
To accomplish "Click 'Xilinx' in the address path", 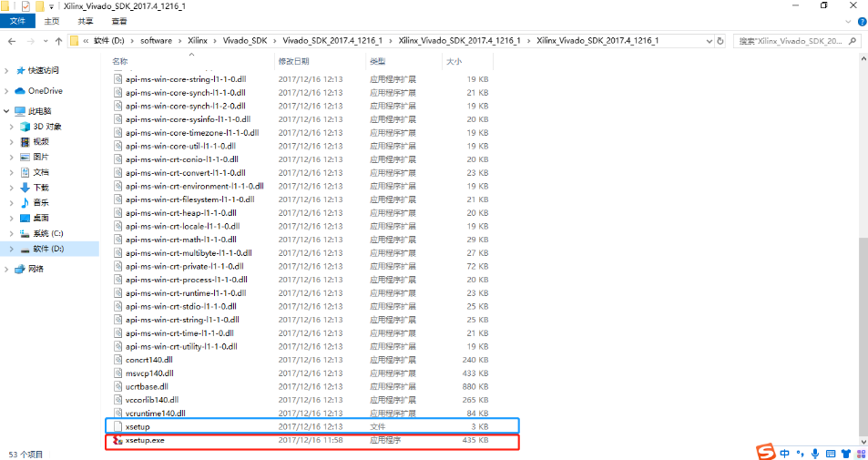I will [198, 41].
